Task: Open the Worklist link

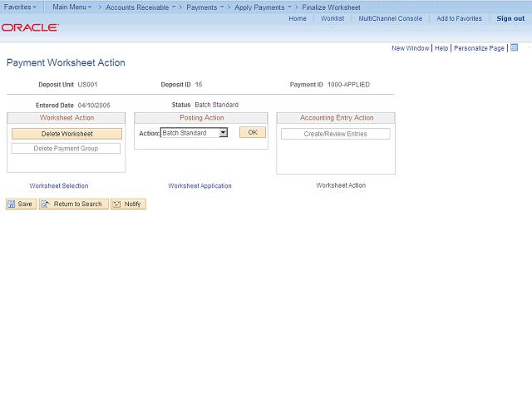Action: [332, 18]
